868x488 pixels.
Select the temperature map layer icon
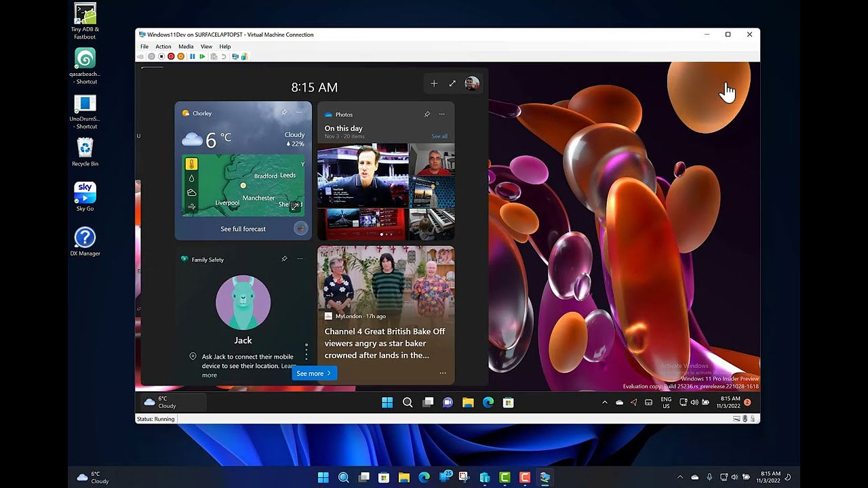191,164
